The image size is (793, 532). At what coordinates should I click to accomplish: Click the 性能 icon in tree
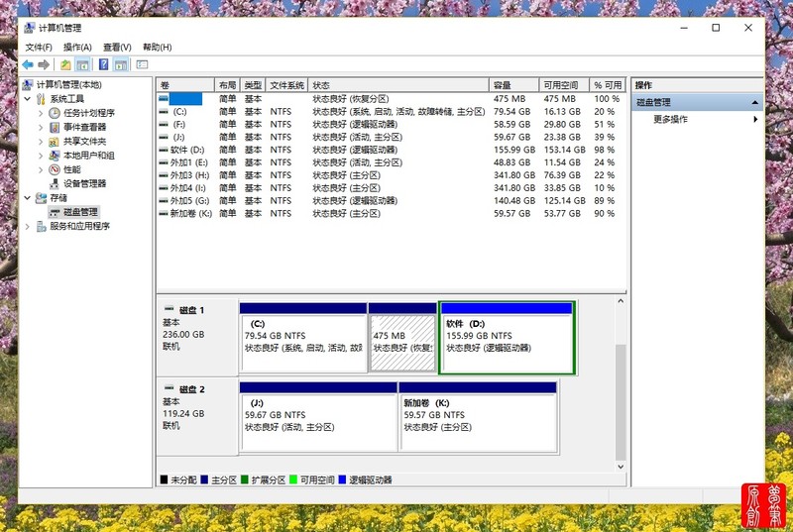point(55,169)
